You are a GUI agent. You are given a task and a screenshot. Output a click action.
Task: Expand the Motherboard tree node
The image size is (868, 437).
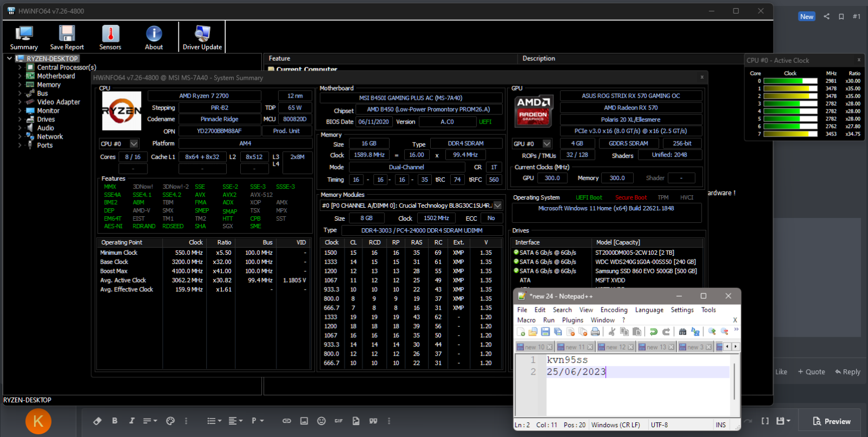[20, 76]
